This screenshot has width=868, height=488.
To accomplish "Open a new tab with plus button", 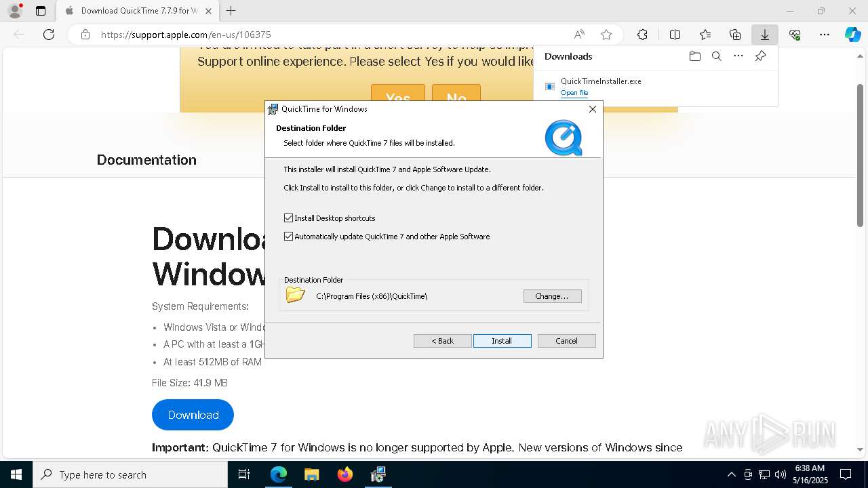I will coord(231,11).
